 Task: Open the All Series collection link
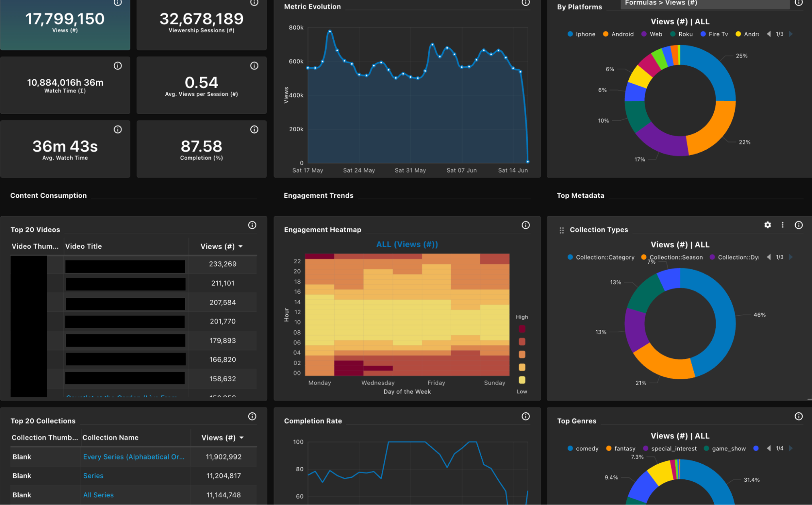[x=98, y=495]
